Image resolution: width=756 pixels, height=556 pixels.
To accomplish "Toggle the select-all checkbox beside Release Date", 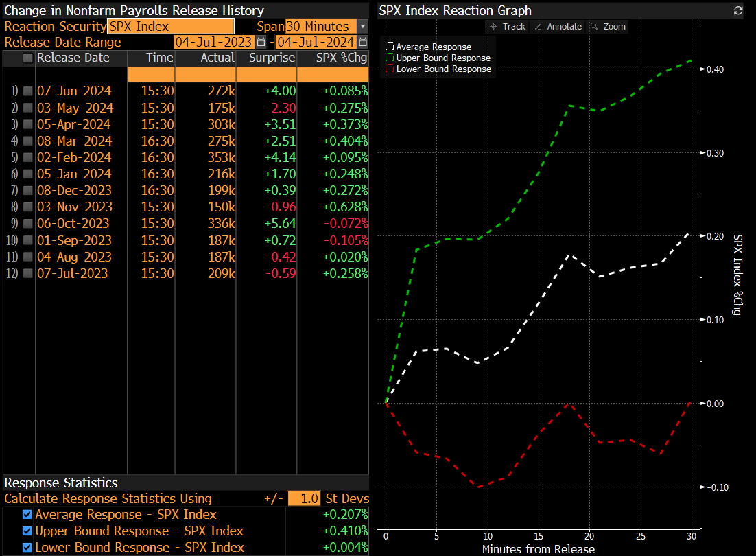I will (28, 58).
